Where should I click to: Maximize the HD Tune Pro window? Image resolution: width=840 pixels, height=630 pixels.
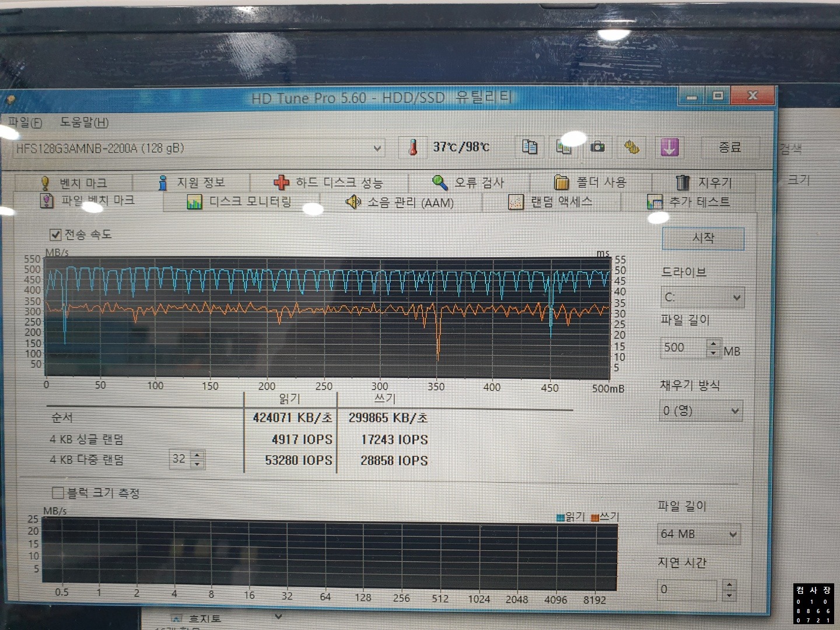coord(717,96)
